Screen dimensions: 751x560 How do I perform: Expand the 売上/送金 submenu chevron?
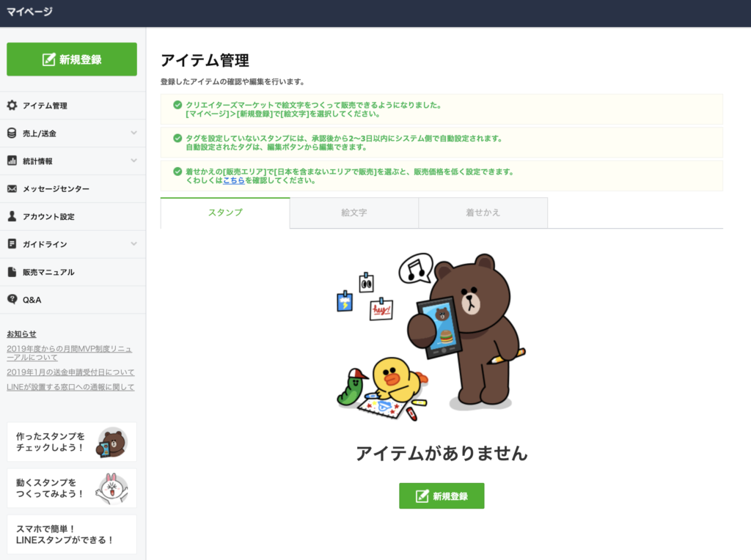133,133
